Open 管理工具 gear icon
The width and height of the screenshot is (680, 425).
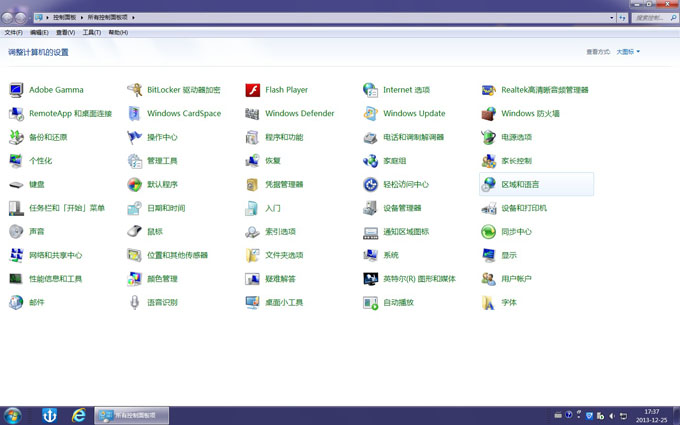click(x=134, y=161)
